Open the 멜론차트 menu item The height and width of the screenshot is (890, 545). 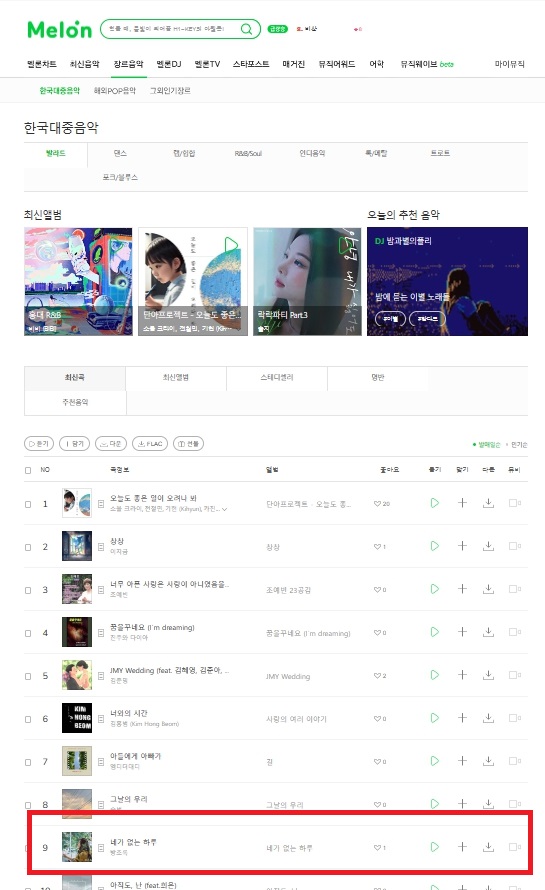(x=42, y=64)
